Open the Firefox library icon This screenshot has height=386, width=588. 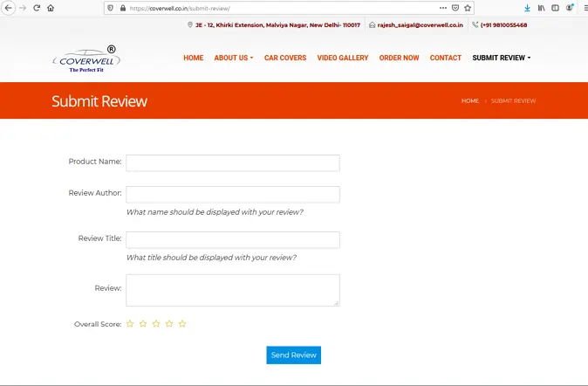(x=542, y=8)
